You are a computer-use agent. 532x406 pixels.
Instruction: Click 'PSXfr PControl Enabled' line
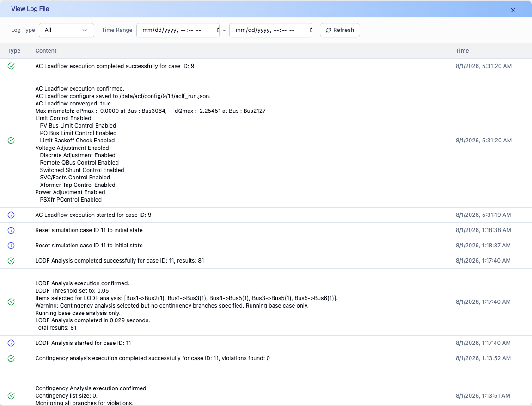(x=71, y=200)
